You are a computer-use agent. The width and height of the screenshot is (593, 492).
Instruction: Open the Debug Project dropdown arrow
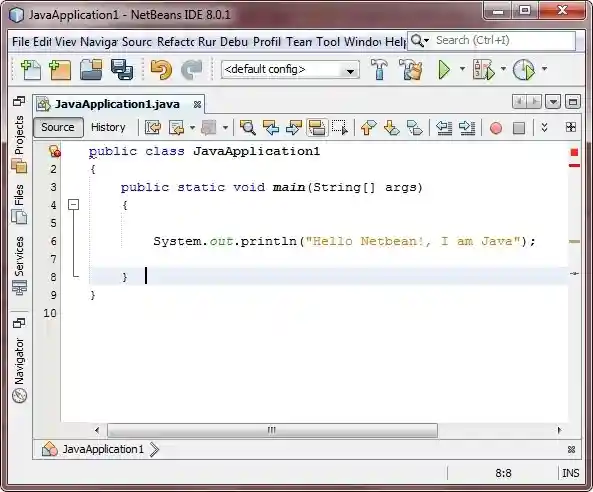pos(503,69)
